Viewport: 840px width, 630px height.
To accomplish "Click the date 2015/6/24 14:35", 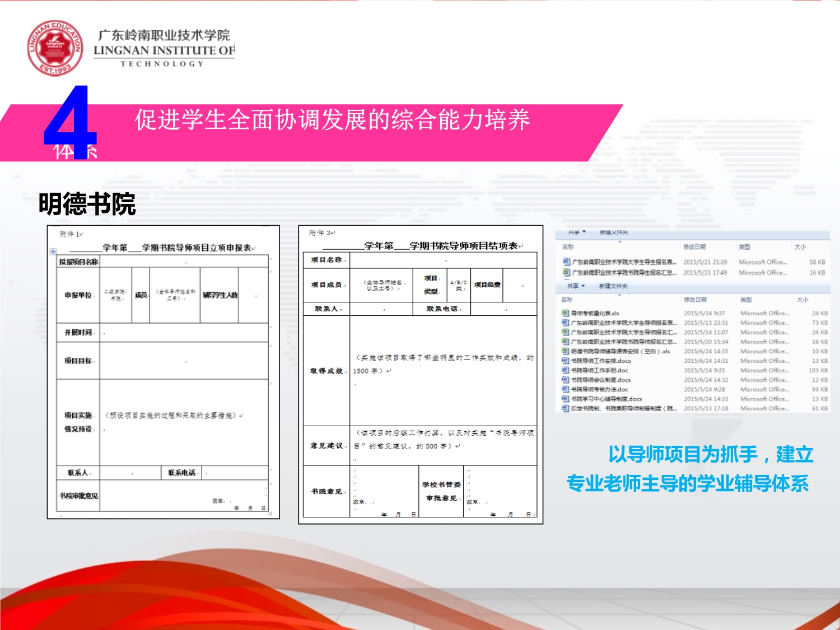I will click(706, 352).
